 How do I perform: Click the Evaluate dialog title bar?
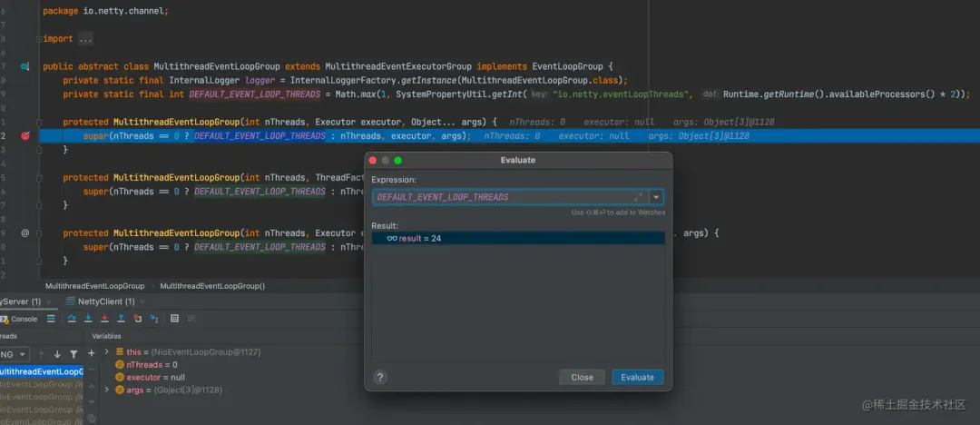pyautogui.click(x=518, y=160)
